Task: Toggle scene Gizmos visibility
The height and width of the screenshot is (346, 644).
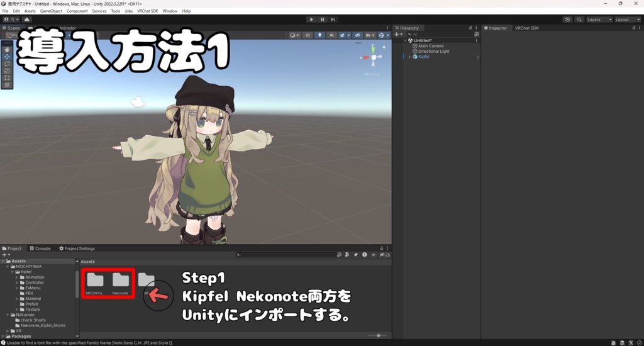Action: click(x=382, y=35)
